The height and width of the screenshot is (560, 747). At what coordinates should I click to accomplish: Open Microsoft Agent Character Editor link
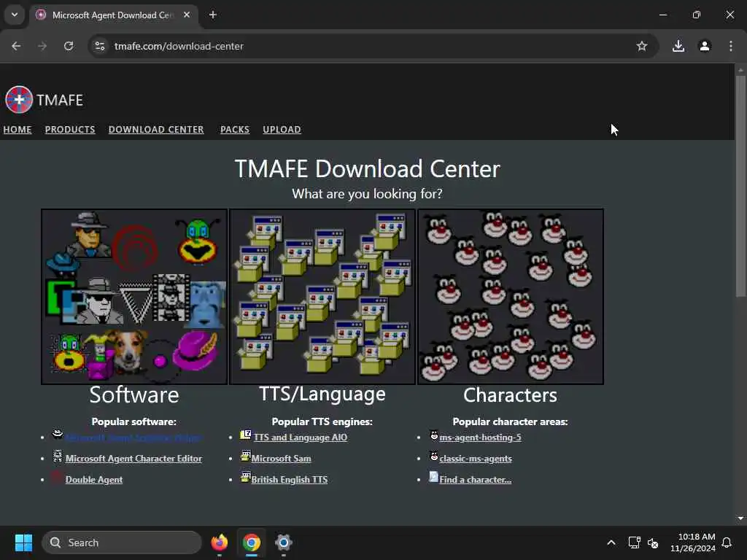pyautogui.click(x=134, y=459)
